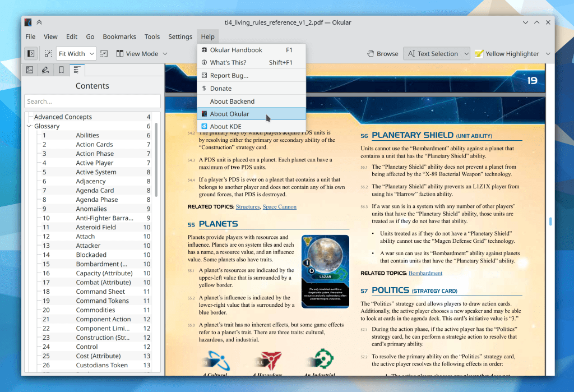Open the Bookmarks sidebar tab
Image resolution: width=574 pixels, height=392 pixels.
[x=61, y=70]
